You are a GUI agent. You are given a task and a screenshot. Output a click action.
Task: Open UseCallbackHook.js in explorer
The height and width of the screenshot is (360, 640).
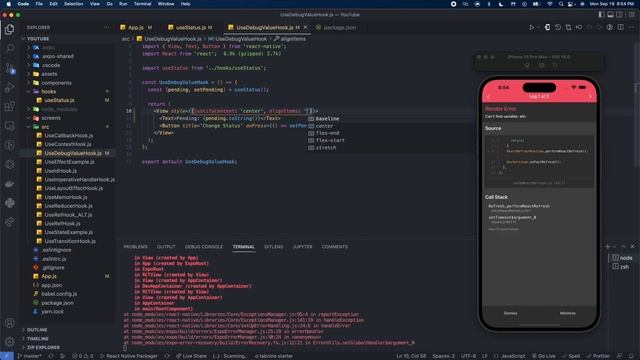coord(68,136)
